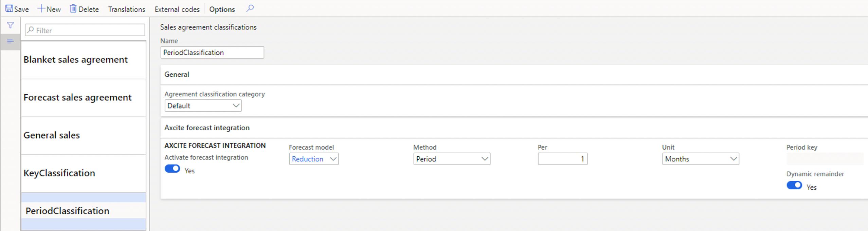Turn off the Dynamic remainder toggle

794,186
